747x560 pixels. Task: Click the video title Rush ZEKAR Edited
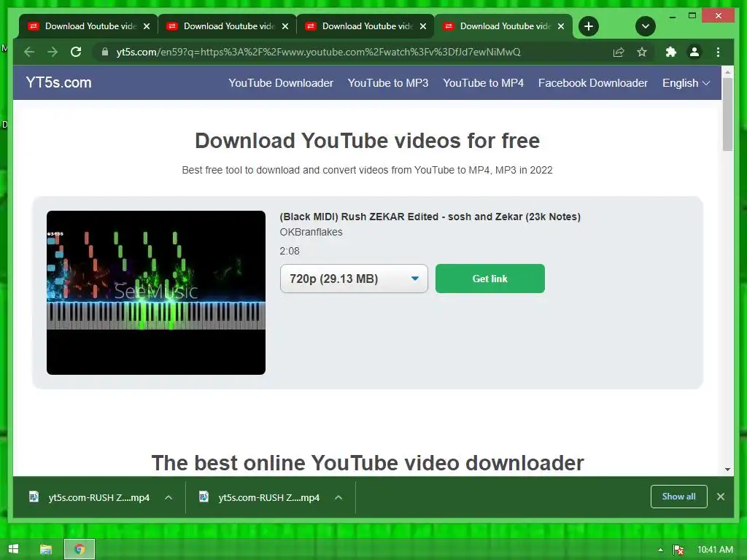[430, 217]
